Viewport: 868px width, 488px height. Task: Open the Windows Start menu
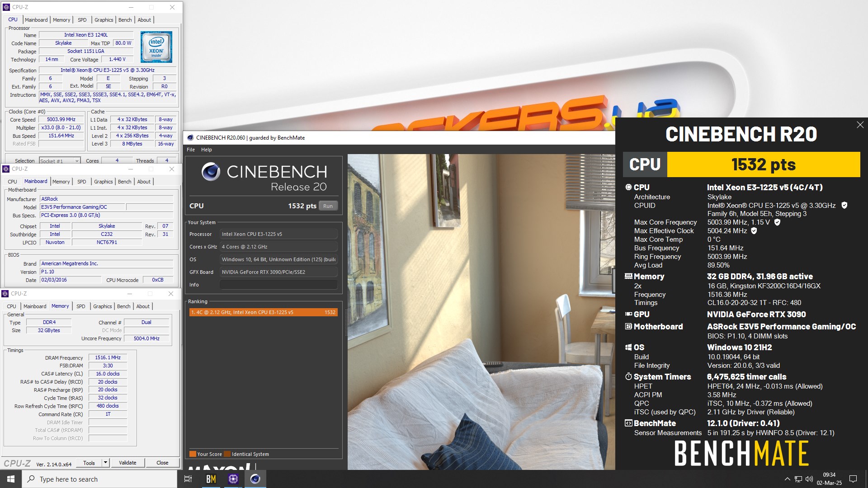(11, 479)
